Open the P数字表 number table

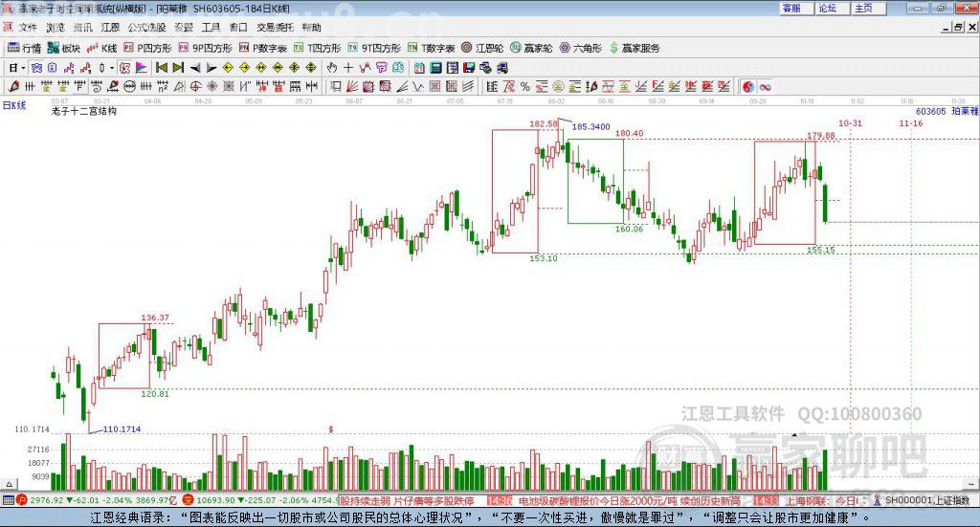[262, 48]
